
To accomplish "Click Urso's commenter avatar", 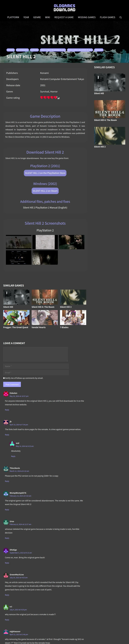I will pos(6,522).
